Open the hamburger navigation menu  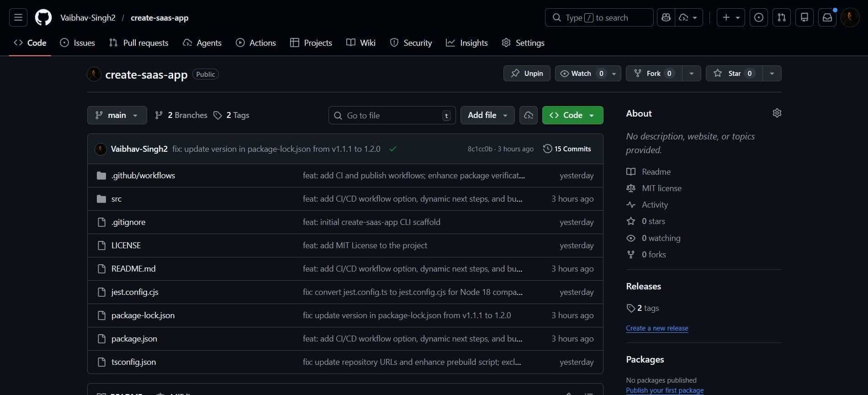click(x=18, y=17)
